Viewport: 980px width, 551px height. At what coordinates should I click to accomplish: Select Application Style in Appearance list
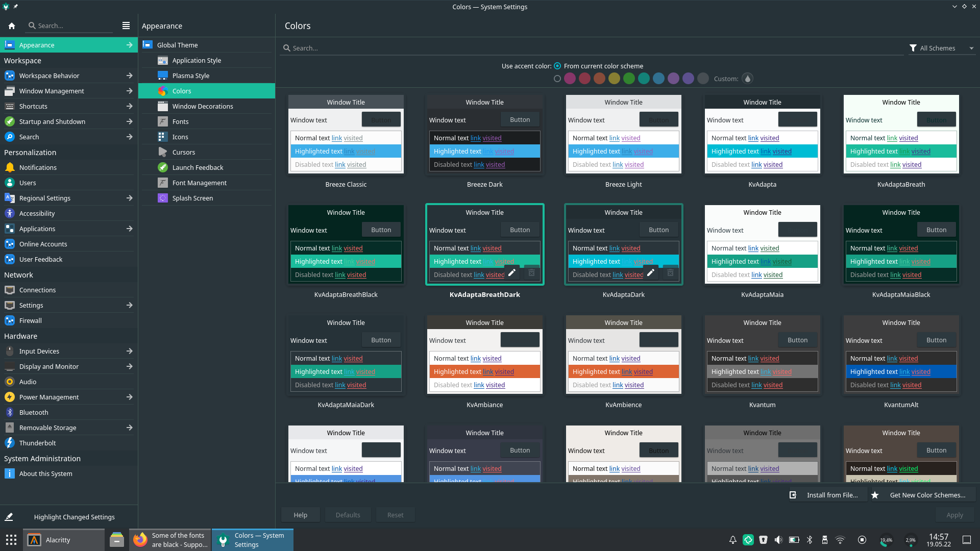pos(207,60)
